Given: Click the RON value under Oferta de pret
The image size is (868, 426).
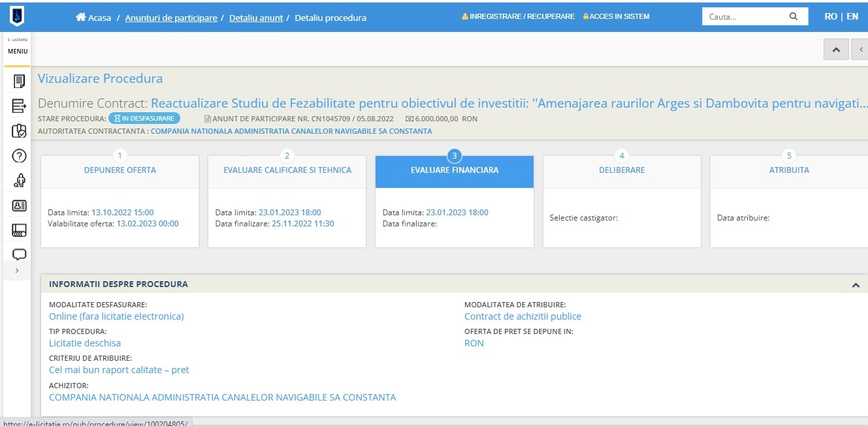Looking at the screenshot, I should pos(474,343).
